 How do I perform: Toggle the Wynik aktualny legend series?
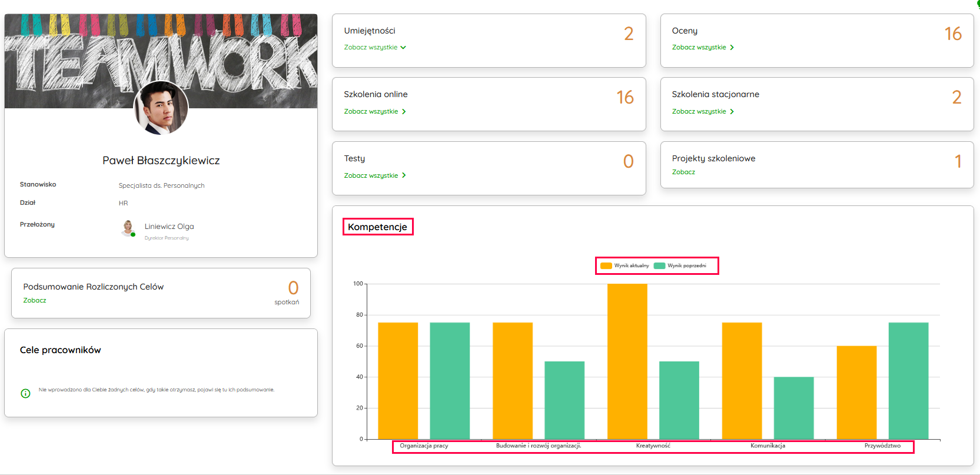tap(631, 266)
